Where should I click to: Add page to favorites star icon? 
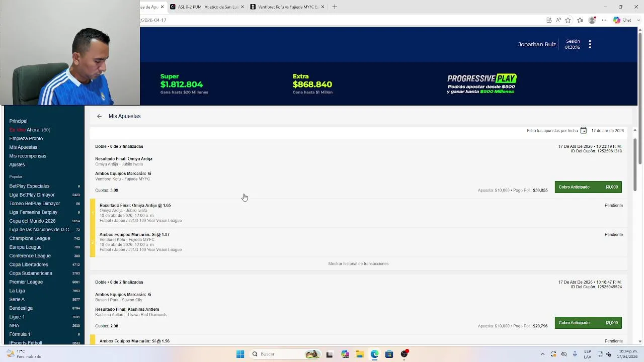coord(568,20)
